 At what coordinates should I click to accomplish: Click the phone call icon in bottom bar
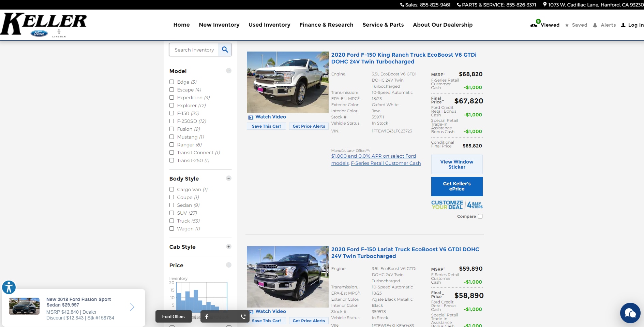(x=243, y=317)
